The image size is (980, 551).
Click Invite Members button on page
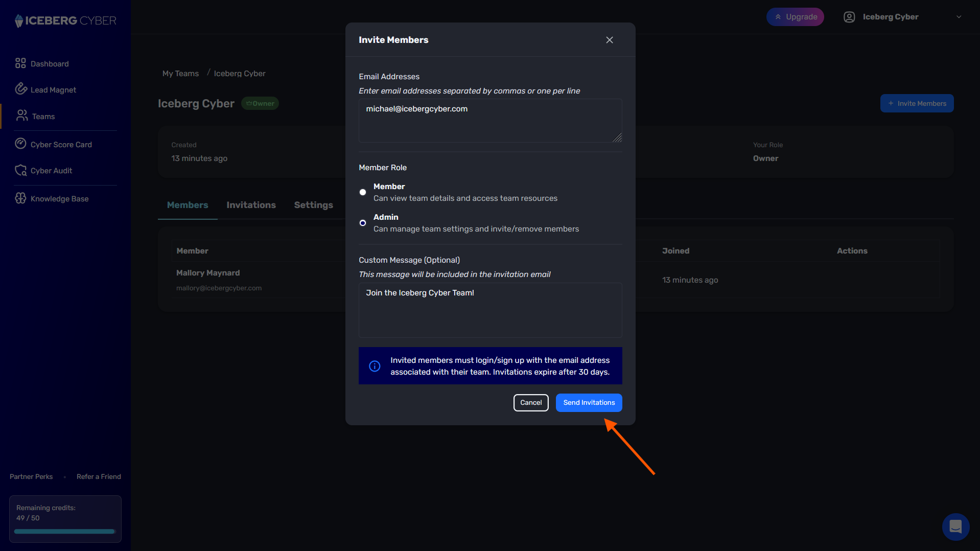point(917,103)
